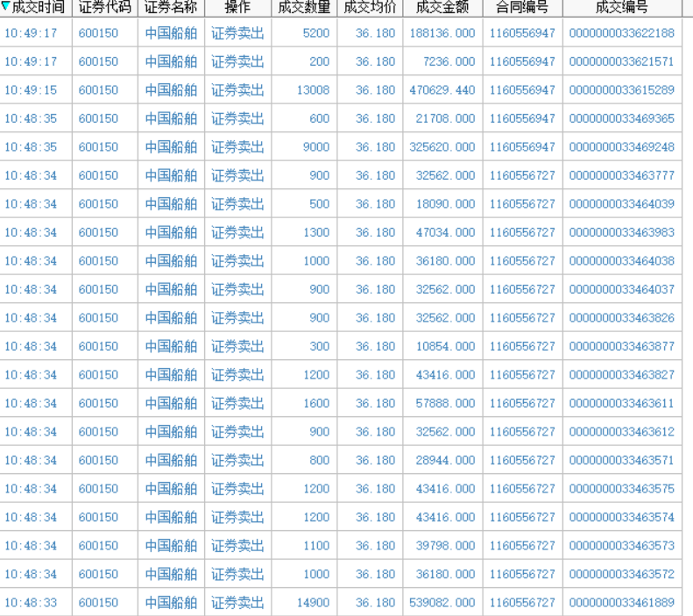693x616 pixels.
Task: Click quantity 1600 cell
Action: (316, 403)
